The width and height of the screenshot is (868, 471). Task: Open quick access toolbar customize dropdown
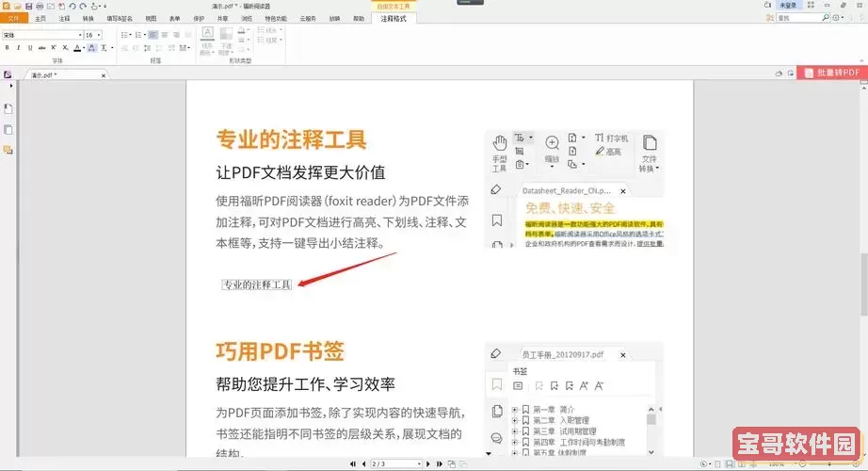click(104, 6)
